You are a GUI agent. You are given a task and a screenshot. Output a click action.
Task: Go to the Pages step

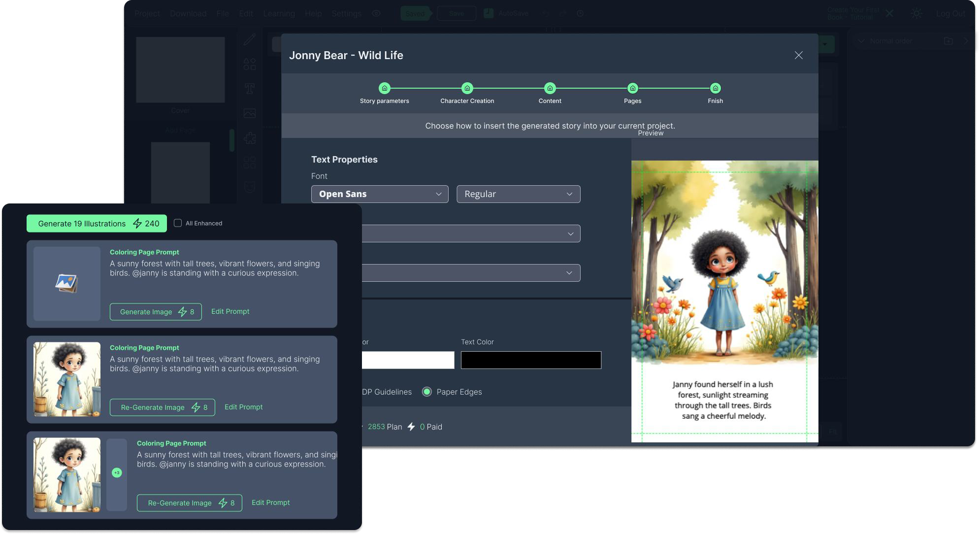(x=632, y=88)
